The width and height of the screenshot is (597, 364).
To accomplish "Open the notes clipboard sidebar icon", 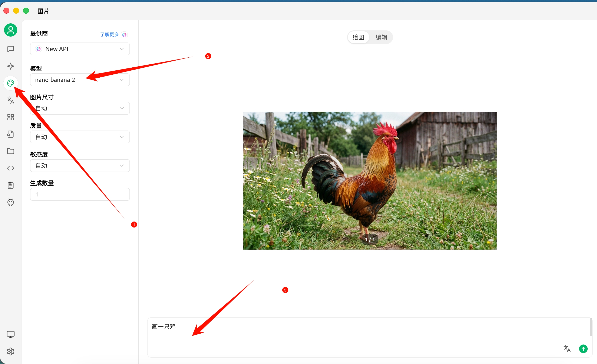I will point(10,185).
